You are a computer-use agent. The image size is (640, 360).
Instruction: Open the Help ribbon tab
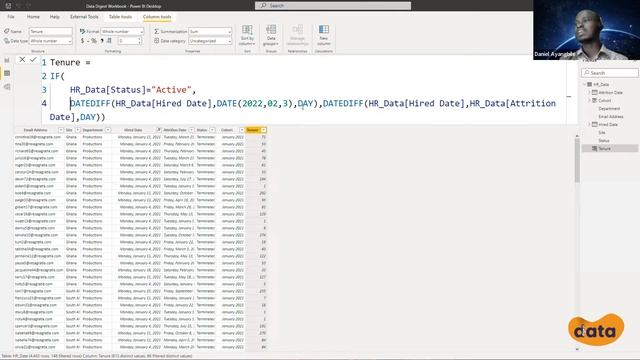55,17
